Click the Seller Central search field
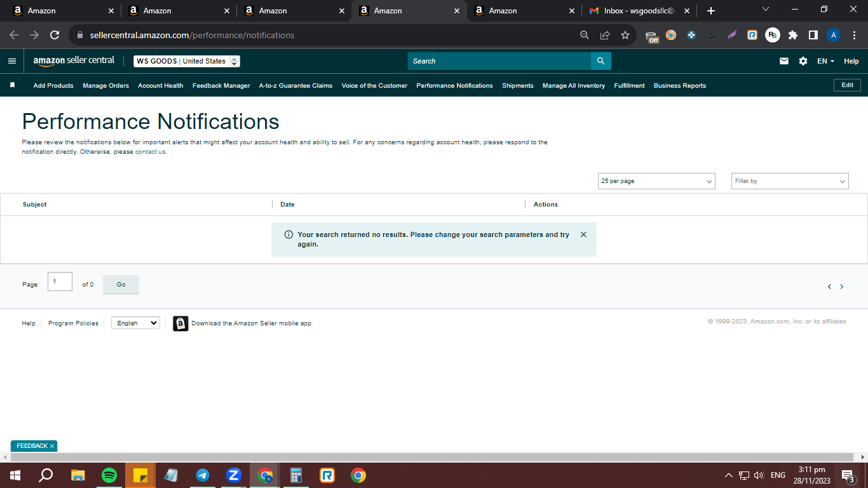This screenshot has width=868, height=488. coord(499,61)
